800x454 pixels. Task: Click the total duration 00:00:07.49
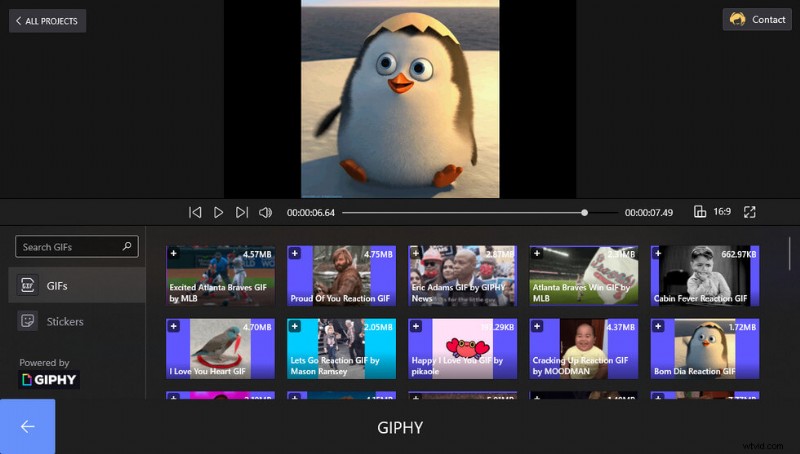649,213
